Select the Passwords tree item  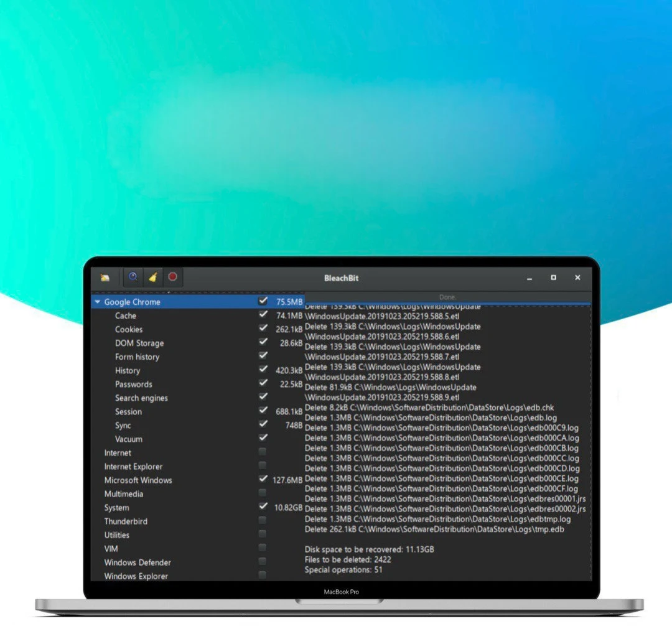(x=134, y=385)
